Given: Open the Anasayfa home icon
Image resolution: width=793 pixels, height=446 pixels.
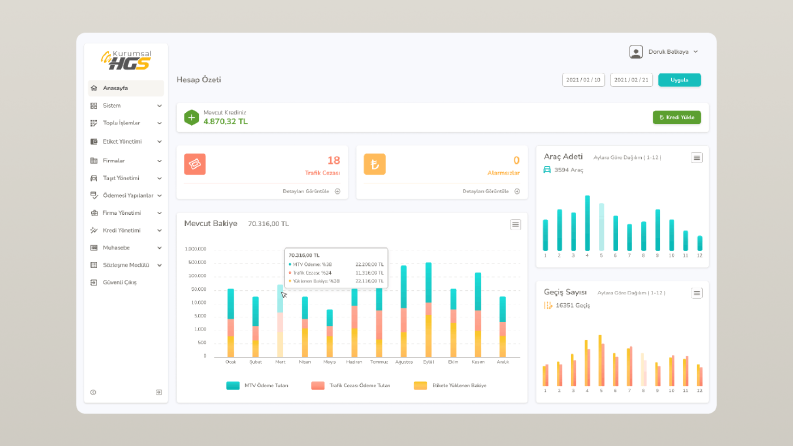Looking at the screenshot, I should coord(94,88).
